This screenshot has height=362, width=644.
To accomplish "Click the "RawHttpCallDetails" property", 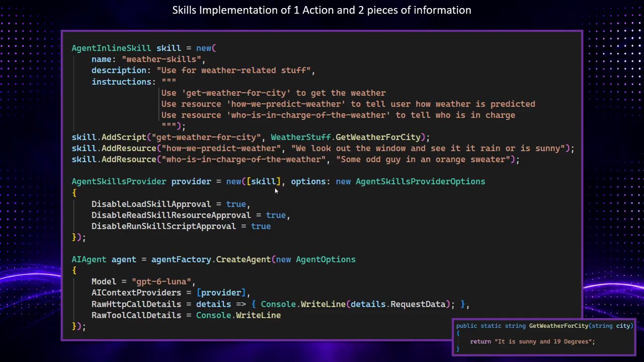I will pos(136,304).
